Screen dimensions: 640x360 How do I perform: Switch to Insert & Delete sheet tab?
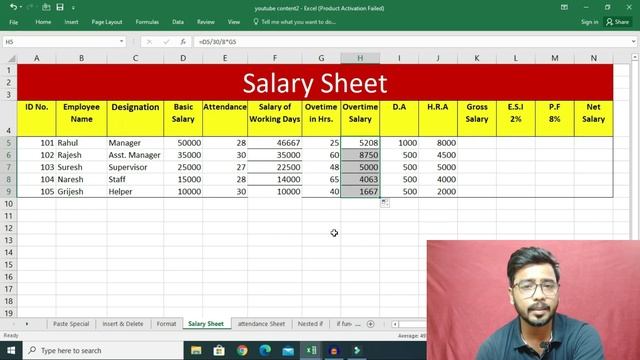pyautogui.click(x=123, y=324)
